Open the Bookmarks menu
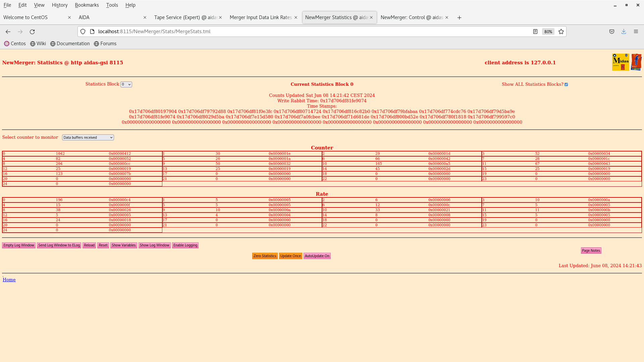Viewport: 644px width, 362px height. click(x=87, y=5)
